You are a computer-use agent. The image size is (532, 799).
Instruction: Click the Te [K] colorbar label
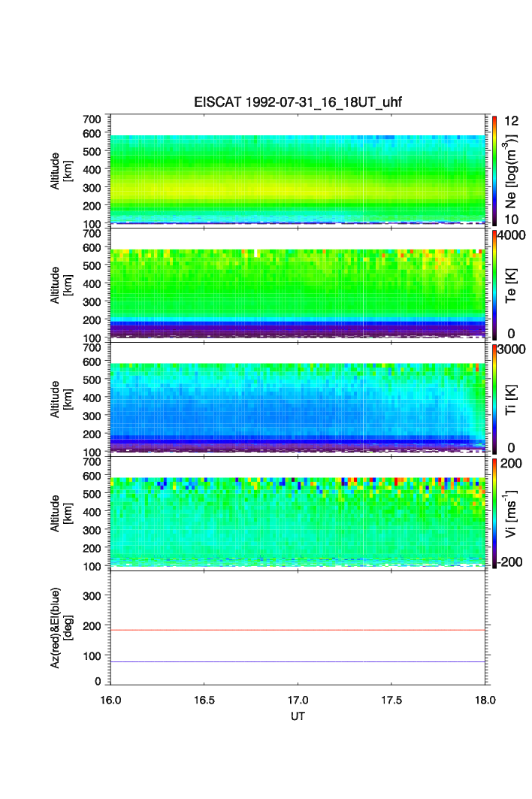(x=511, y=286)
